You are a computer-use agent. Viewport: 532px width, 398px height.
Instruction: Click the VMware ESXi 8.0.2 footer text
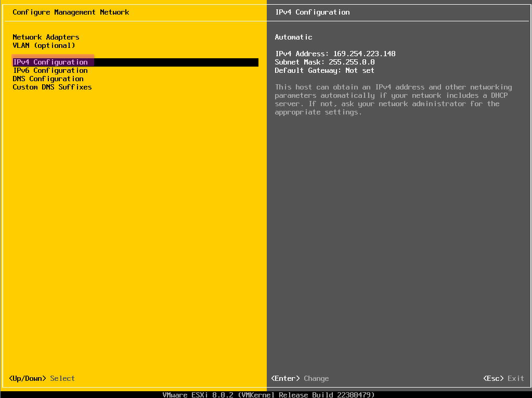(x=198, y=395)
